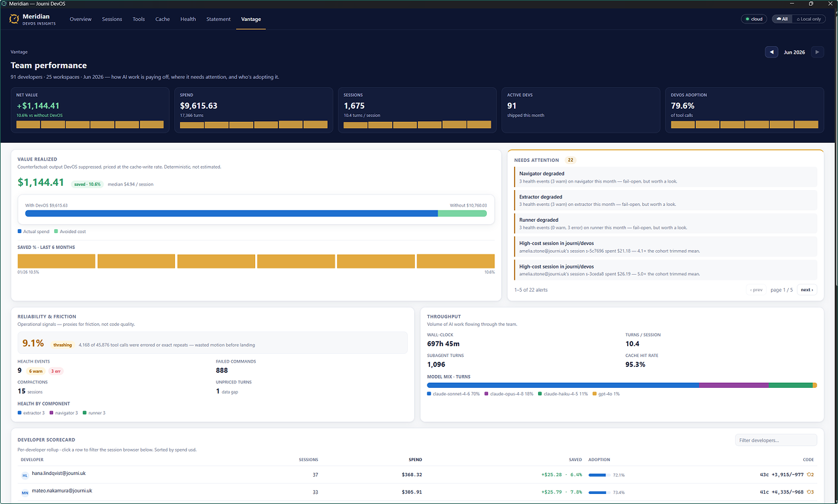Image resolution: width=838 pixels, height=504 pixels.
Task: Open the Net Value card
Action: click(90, 110)
